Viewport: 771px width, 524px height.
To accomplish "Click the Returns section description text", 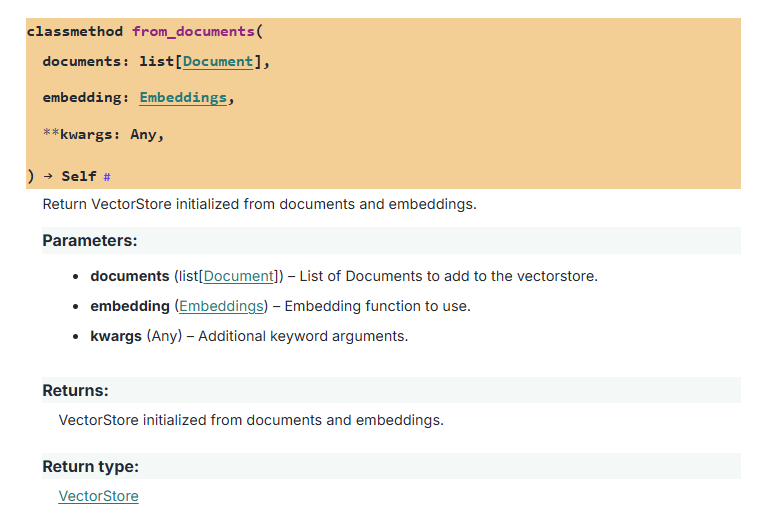I will [x=251, y=420].
